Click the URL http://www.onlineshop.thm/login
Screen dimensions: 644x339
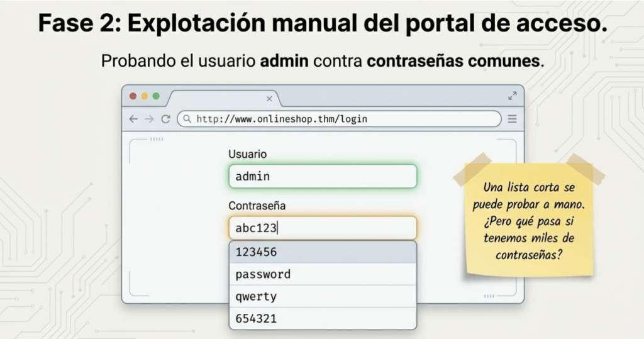(x=282, y=119)
